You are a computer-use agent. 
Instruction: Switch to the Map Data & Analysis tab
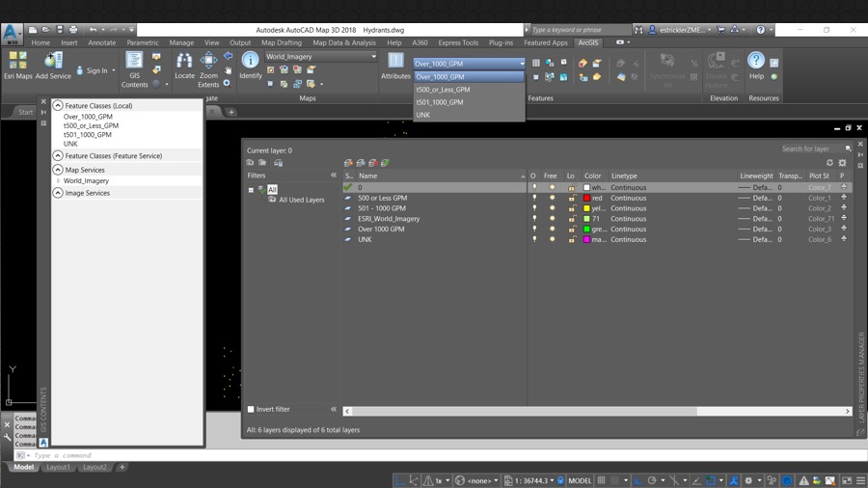coord(343,42)
